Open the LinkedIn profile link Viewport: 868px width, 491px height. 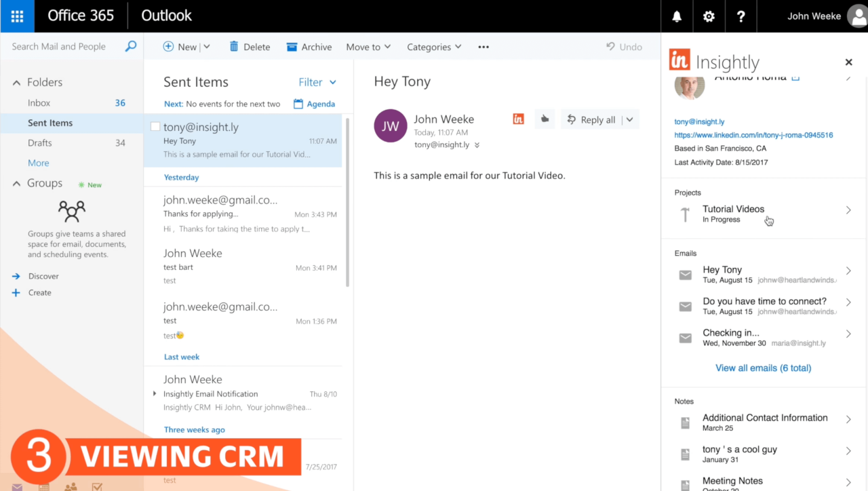tap(753, 135)
